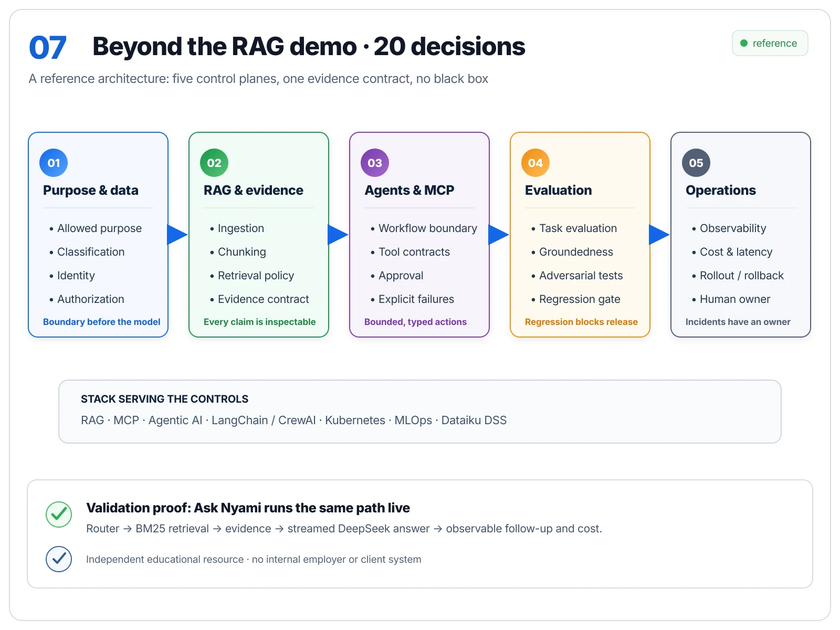840x630 pixels.
Task: Click the 'Chunking' bullet
Action: tap(238, 252)
